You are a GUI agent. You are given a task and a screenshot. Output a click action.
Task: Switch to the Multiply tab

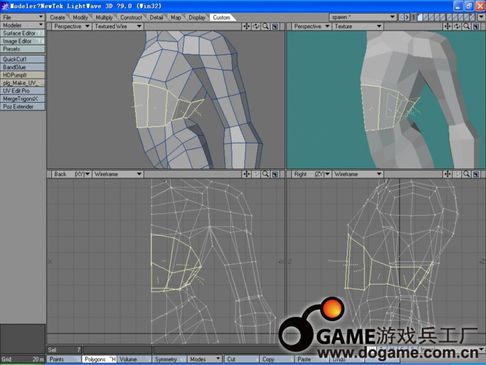click(x=104, y=17)
